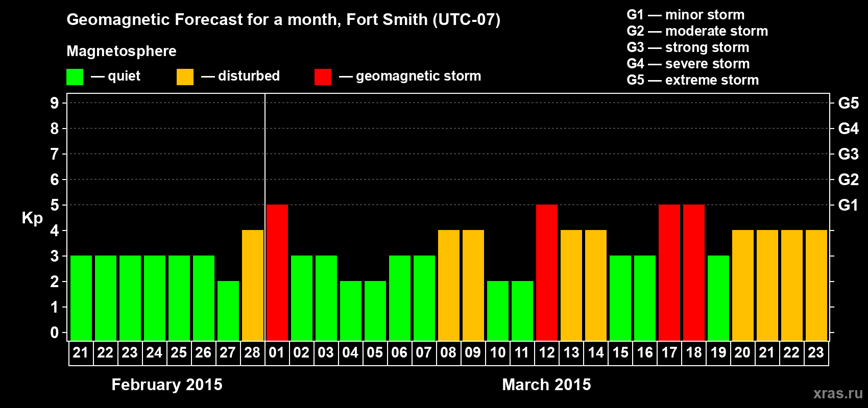Click the red bar for March 12

[x=547, y=273]
